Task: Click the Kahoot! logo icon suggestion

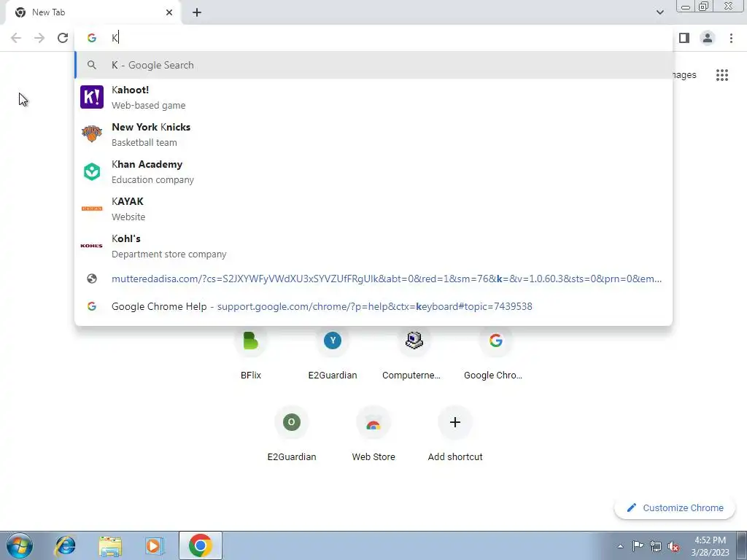Action: coord(91,97)
